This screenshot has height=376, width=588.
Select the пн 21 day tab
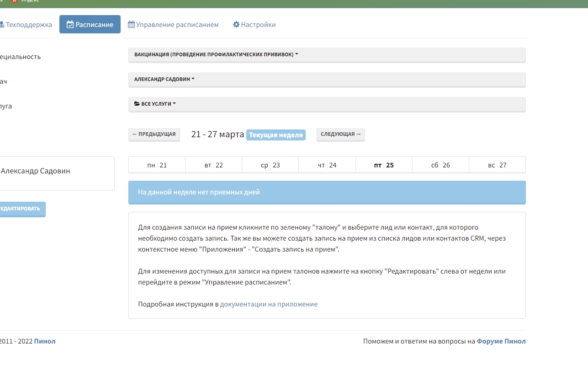(x=157, y=165)
